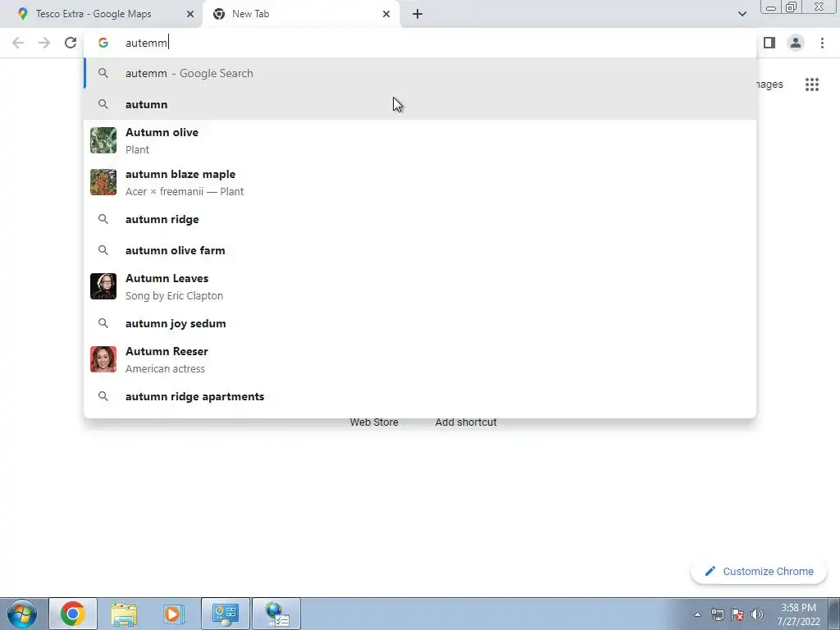
Task: Show hidden tray icons arrow
Action: pos(697,615)
